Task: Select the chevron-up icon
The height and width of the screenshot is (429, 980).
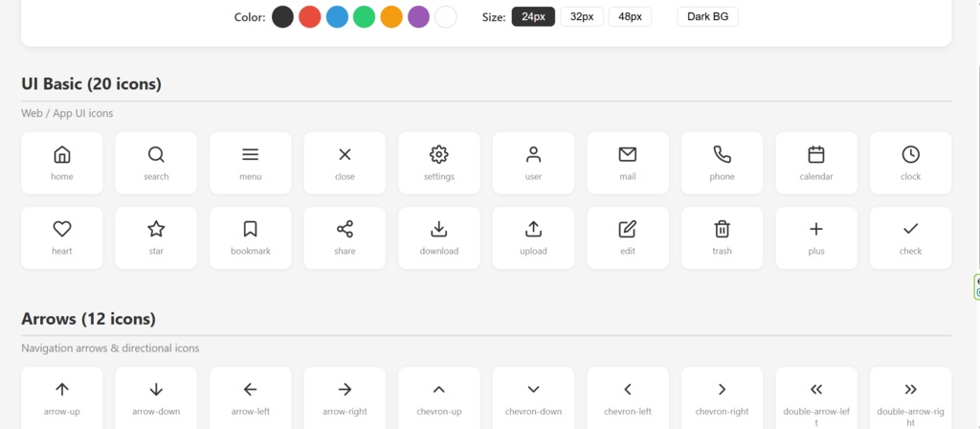Action: coord(439,390)
